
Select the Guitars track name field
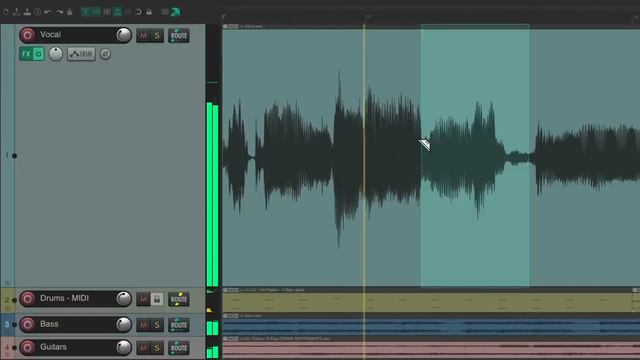(x=76, y=347)
